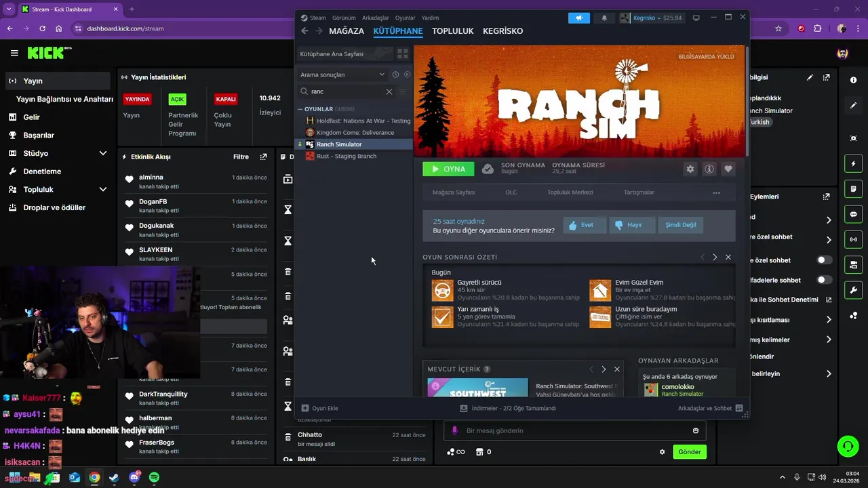
Task: Add Ranch Simulator to favorites heart
Action: [728, 169]
